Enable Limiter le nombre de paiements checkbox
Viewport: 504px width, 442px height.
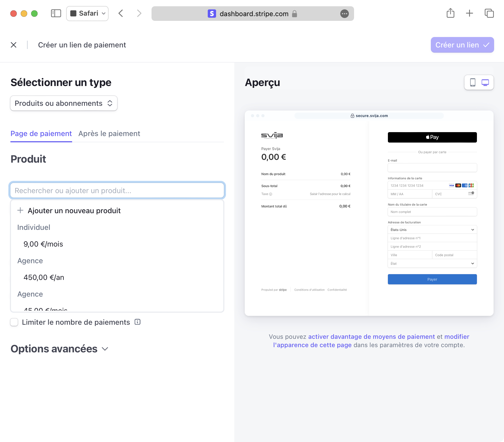point(14,322)
